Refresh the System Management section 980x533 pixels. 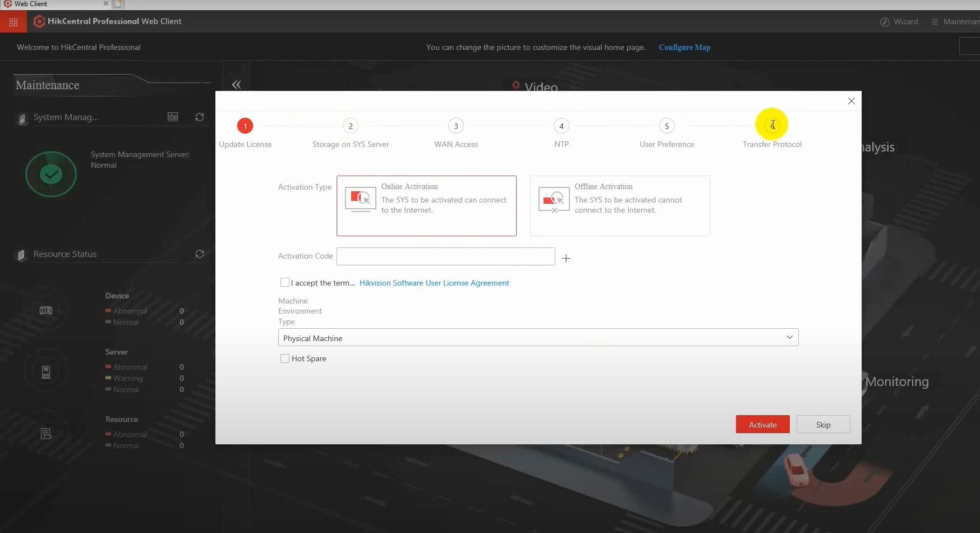pyautogui.click(x=200, y=117)
